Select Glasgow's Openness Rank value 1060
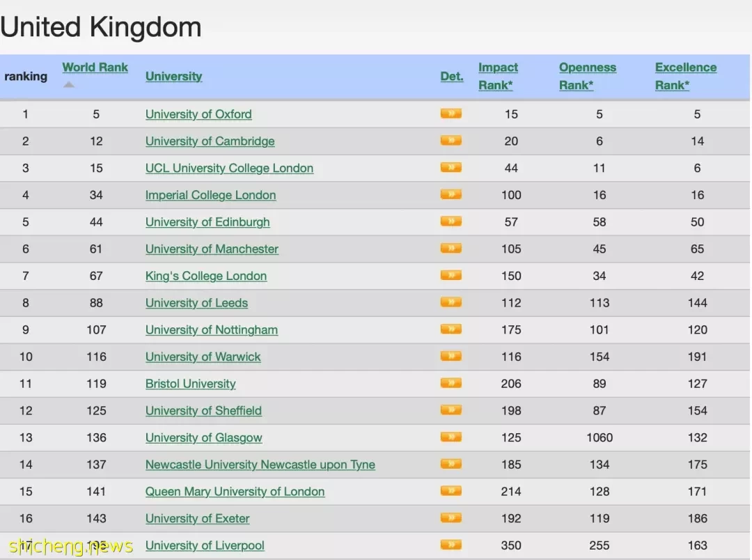 coord(600,437)
